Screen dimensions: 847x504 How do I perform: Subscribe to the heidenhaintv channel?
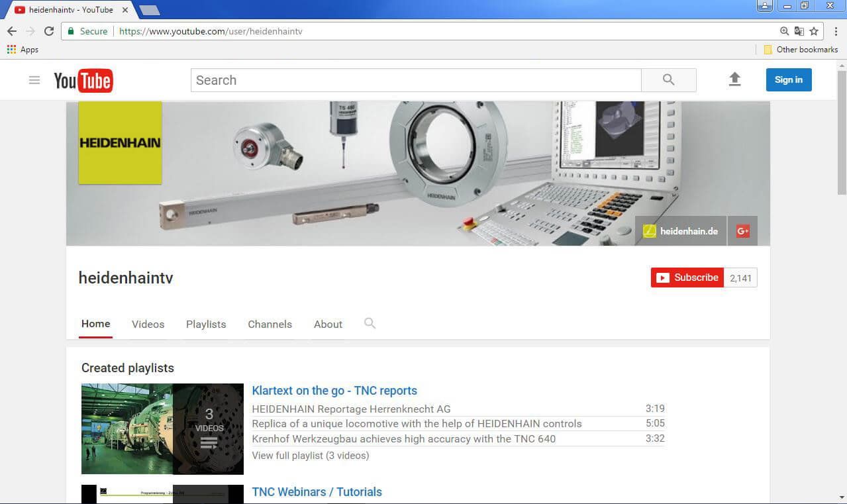pos(687,277)
